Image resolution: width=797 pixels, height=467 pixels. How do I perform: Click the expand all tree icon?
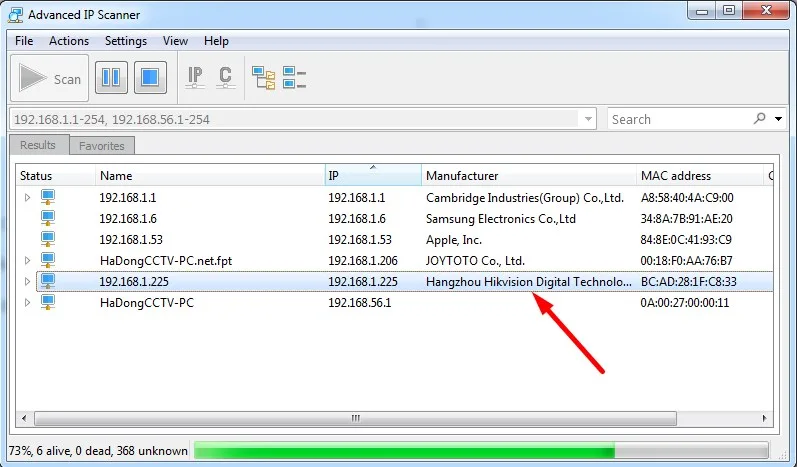pos(263,78)
